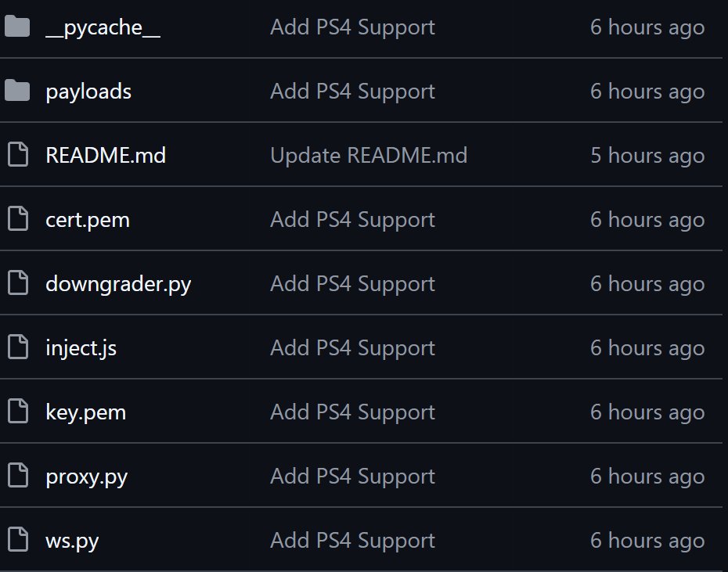Viewport: 728px width, 572px height.
Task: Open the README.md file
Action: [106, 156]
